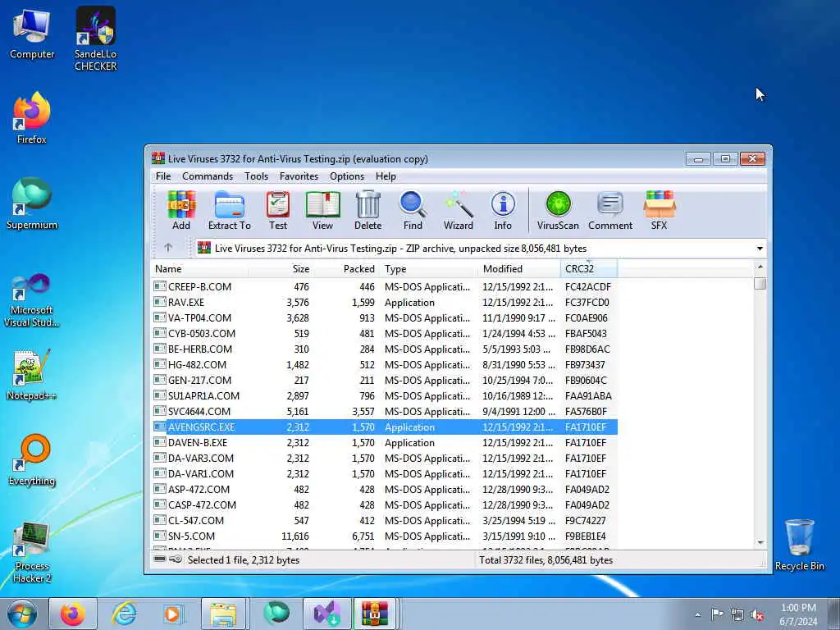The width and height of the screenshot is (840, 630).
Task: Open Microsoft Visual Studio desktop shortcut
Action: (x=32, y=300)
